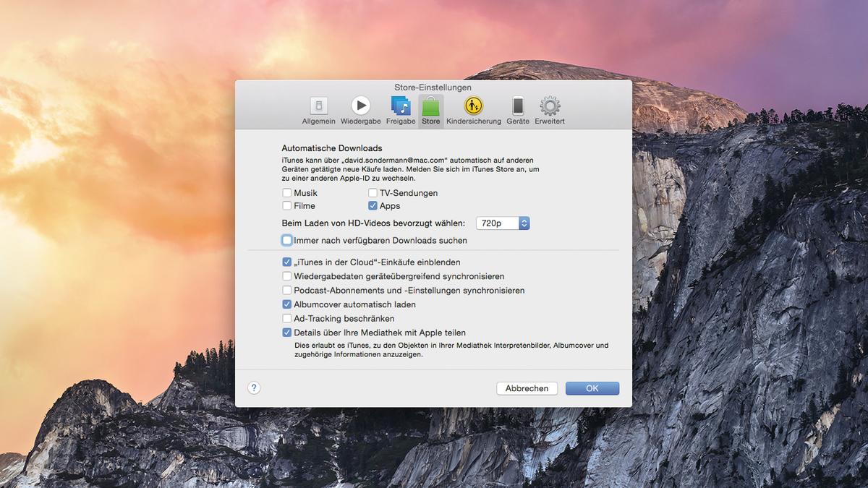Click the question mark help button

point(254,388)
